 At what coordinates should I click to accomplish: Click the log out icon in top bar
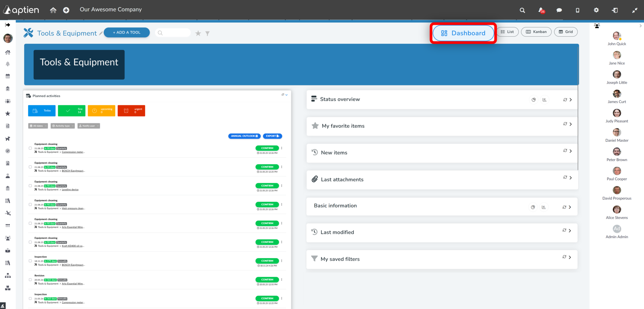click(x=615, y=10)
